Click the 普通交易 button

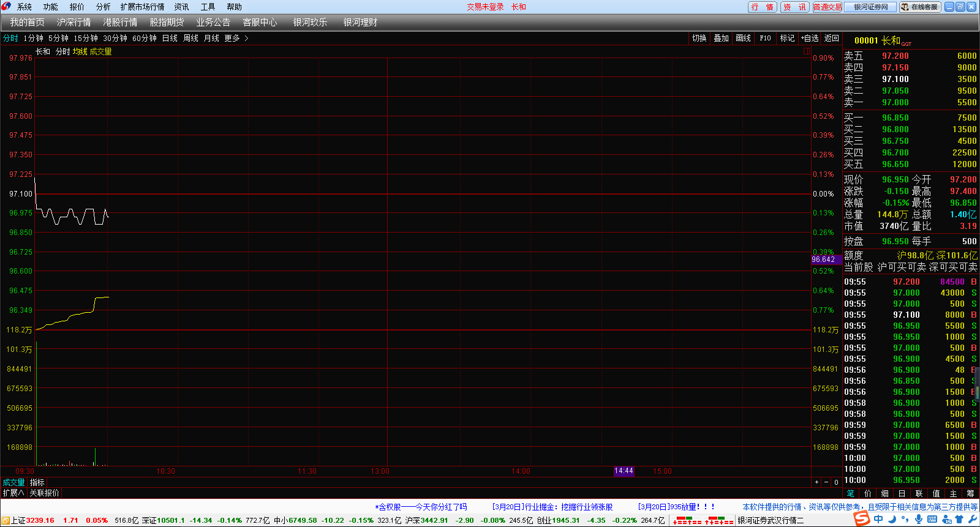pos(827,7)
